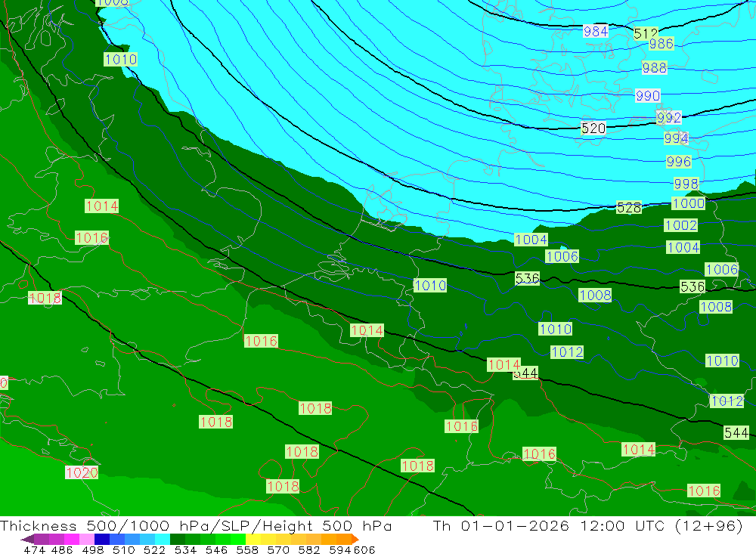
Task: Click the 986 pressure label
Action: pos(661,44)
